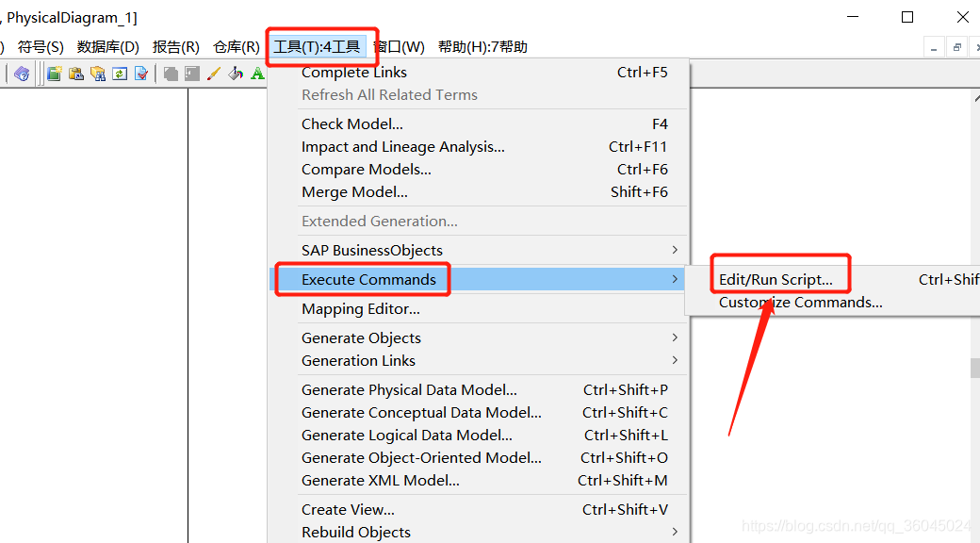The image size is (980, 543).
Task: Select Check Model... menu entry
Action: [479, 123]
